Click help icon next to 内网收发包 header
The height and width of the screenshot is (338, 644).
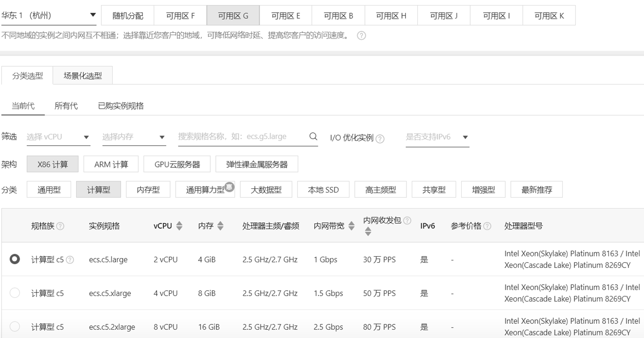point(407,221)
